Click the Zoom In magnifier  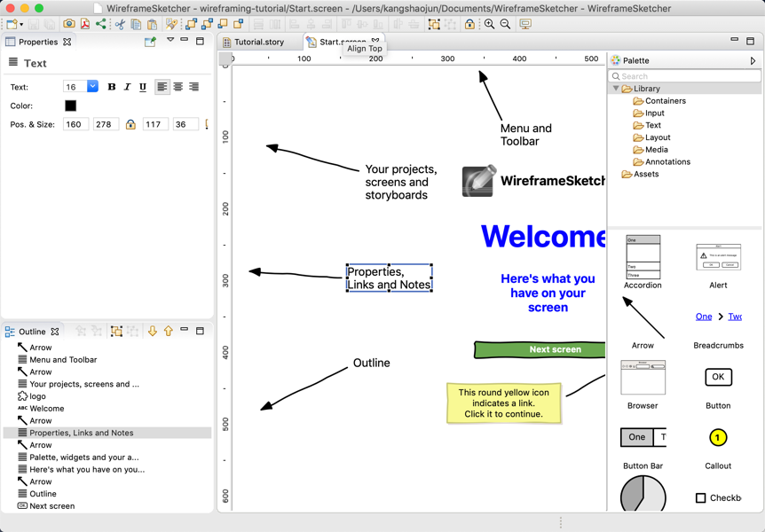[x=489, y=24]
